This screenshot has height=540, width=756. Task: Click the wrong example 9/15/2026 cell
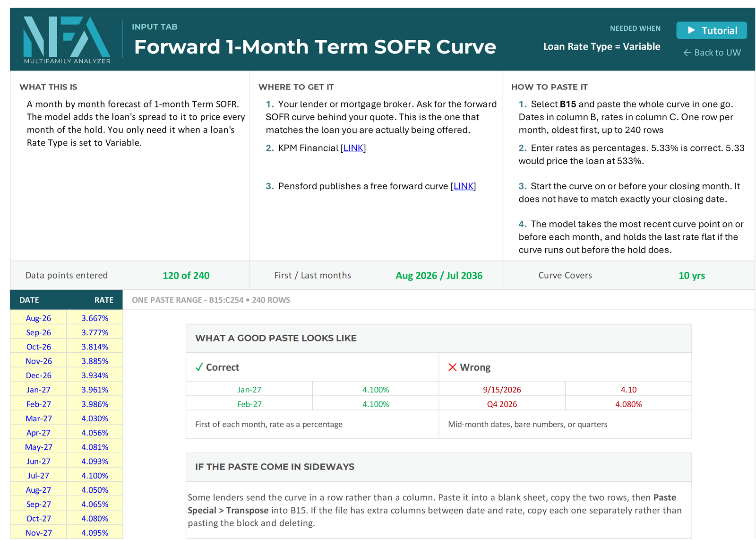pyautogui.click(x=502, y=390)
